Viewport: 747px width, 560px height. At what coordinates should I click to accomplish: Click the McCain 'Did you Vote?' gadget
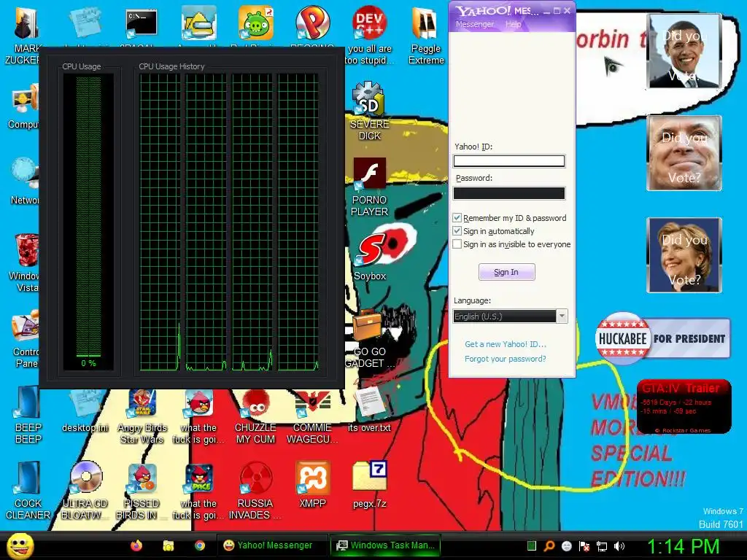point(684,153)
